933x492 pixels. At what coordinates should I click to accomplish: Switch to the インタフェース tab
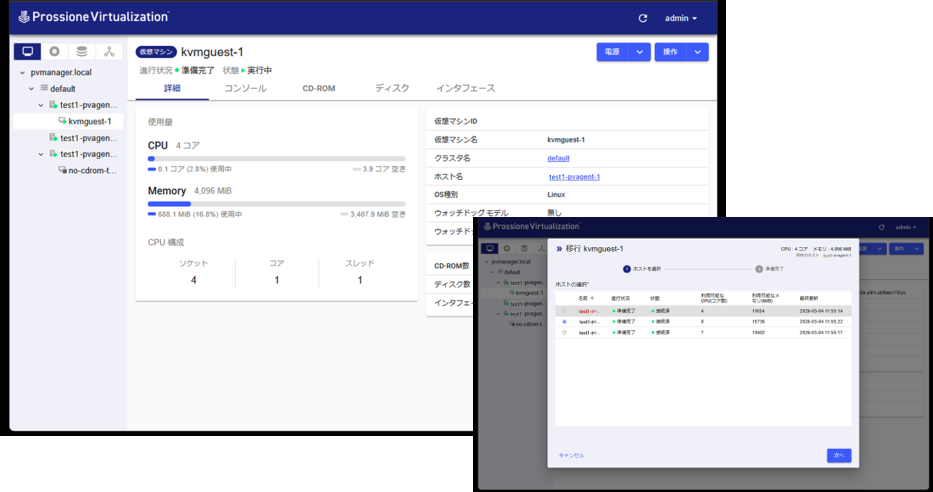coord(465,88)
